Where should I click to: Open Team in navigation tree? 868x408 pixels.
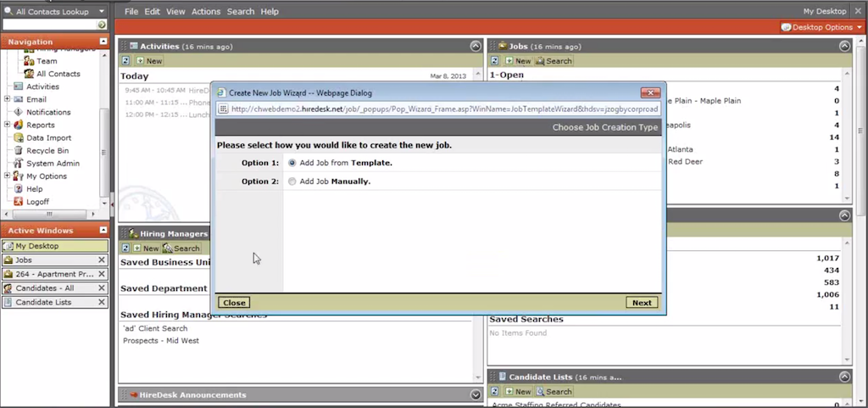[47, 61]
